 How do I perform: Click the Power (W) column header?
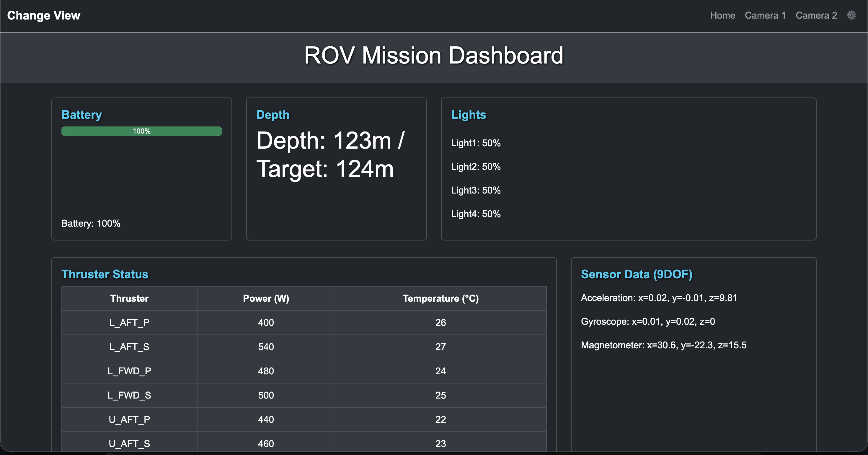[x=266, y=298]
